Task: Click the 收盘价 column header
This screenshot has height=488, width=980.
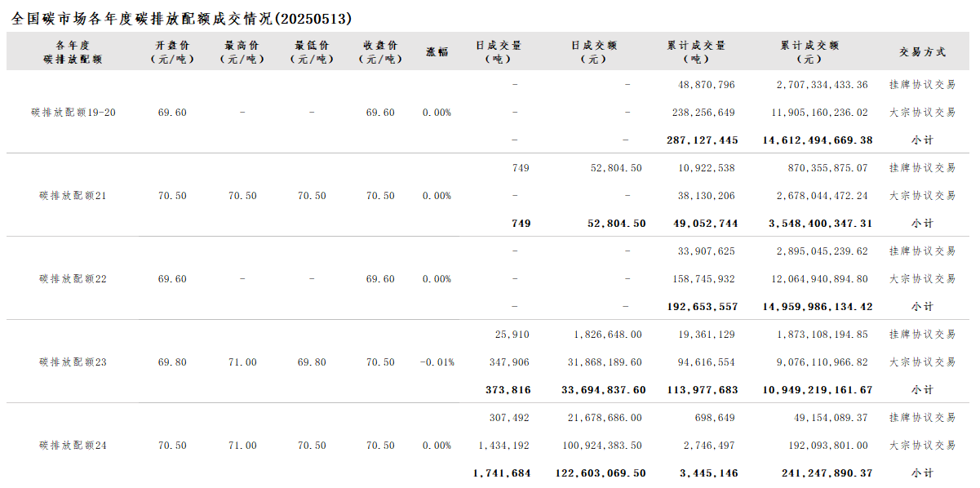Action: click(381, 51)
